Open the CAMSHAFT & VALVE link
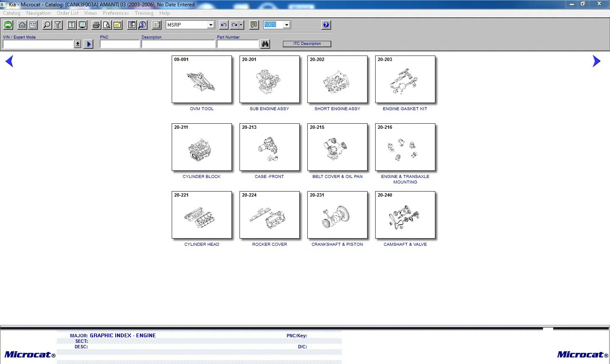 click(x=405, y=245)
